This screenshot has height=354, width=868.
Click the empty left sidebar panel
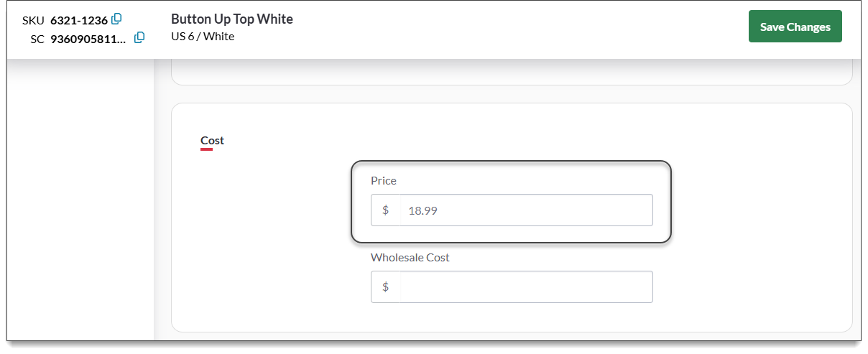tap(80, 201)
